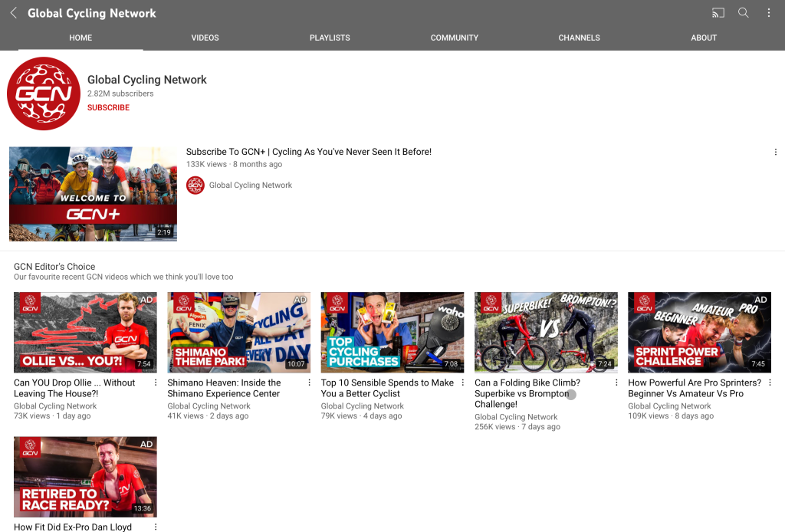Open options for Can YOU Drop Ollie video
This screenshot has height=532, width=785.
[156, 383]
